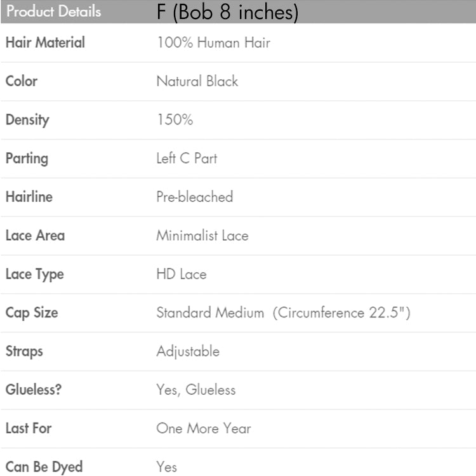Image resolution: width=476 pixels, height=476 pixels.
Task: Click the Color row label
Action: (x=22, y=81)
